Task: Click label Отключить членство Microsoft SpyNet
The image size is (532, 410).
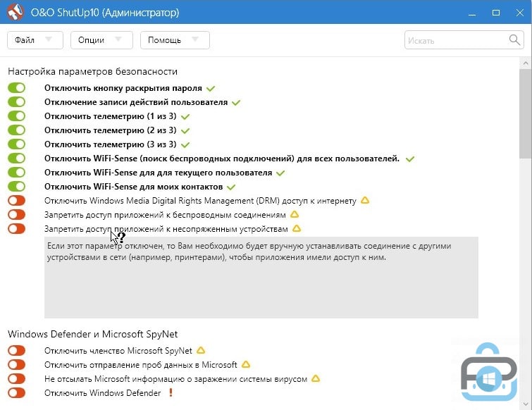Action: tap(118, 351)
